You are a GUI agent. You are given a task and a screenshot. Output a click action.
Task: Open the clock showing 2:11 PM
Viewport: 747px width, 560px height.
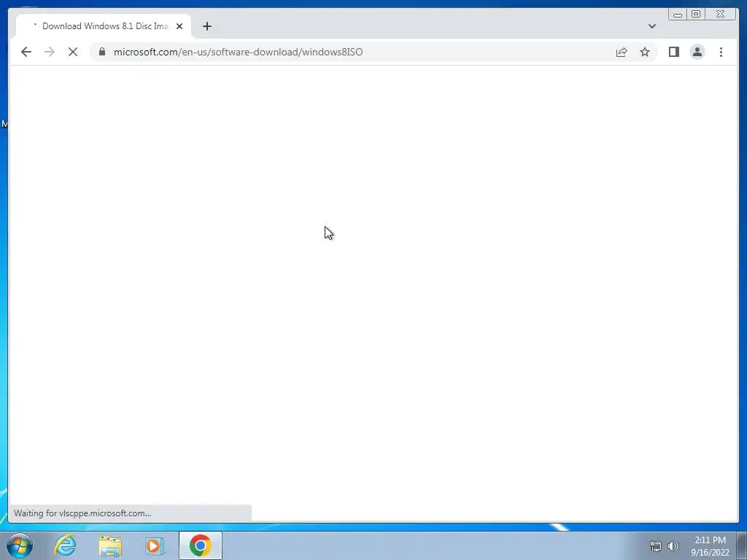(x=710, y=546)
